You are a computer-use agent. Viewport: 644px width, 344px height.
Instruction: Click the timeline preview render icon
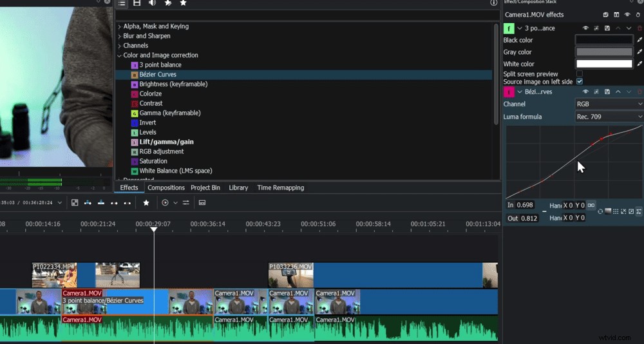point(165,203)
